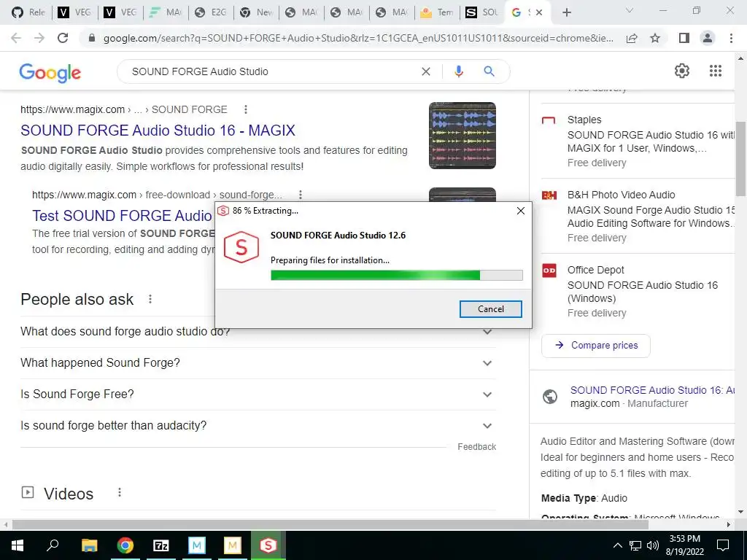Switch to Chrome in taskbar
The width and height of the screenshot is (747, 560).
click(x=125, y=545)
